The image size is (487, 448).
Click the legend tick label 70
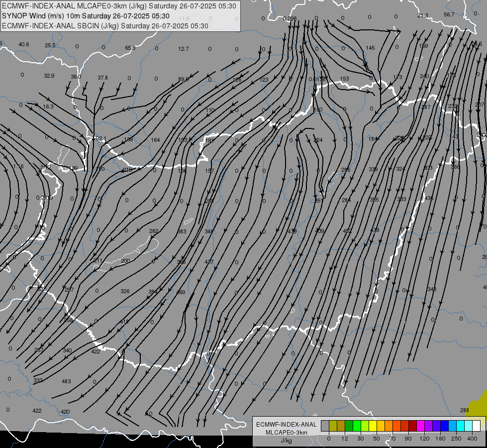[x=392, y=439]
